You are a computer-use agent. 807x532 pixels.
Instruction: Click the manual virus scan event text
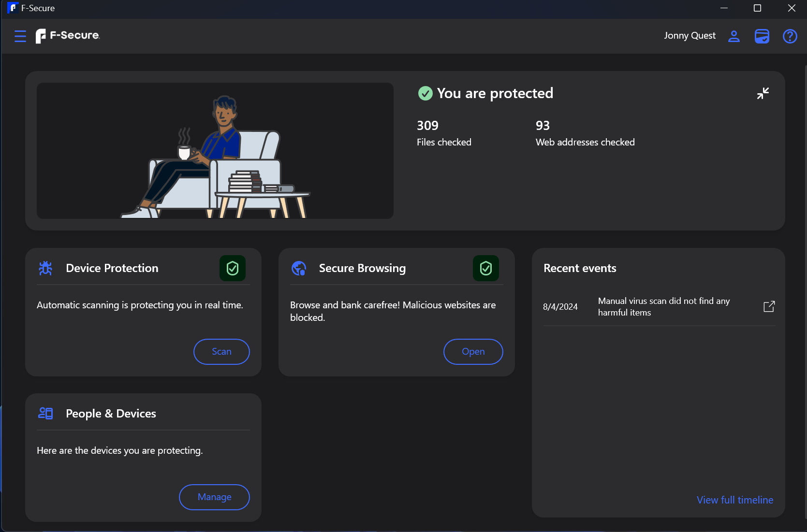coord(664,307)
